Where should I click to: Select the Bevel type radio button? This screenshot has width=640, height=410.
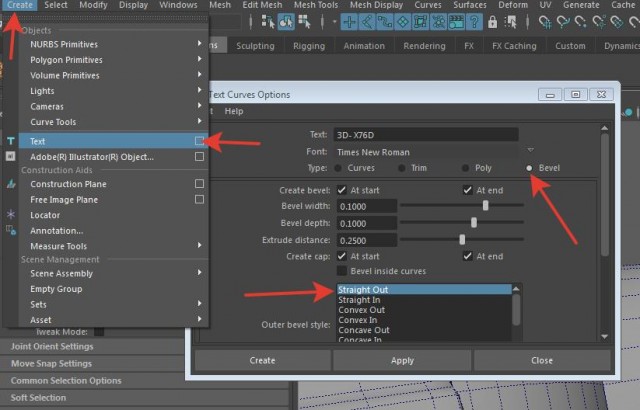529,168
